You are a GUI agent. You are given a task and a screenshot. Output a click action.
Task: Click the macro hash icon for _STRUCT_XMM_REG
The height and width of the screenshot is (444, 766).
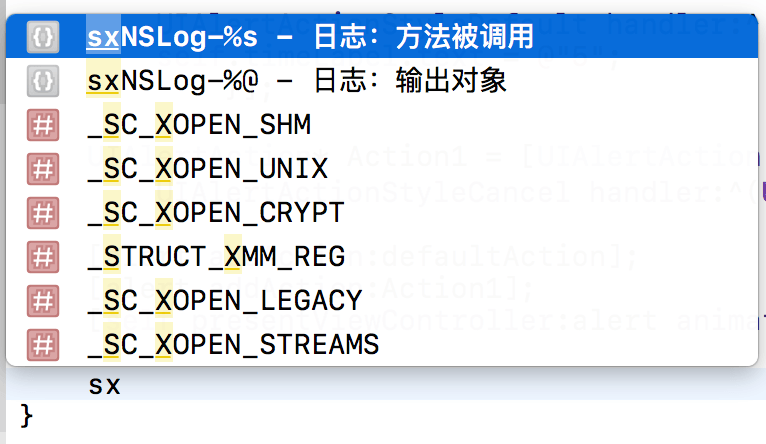point(43,256)
